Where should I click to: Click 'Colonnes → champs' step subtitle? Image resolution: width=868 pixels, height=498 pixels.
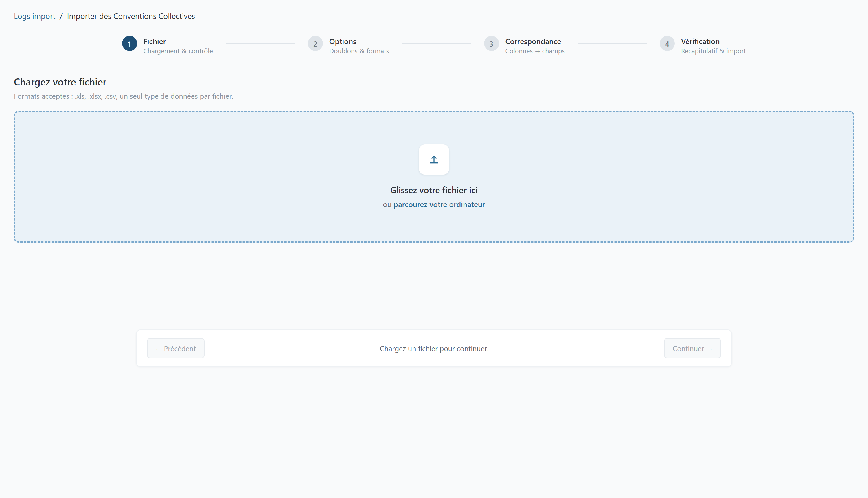coord(535,51)
